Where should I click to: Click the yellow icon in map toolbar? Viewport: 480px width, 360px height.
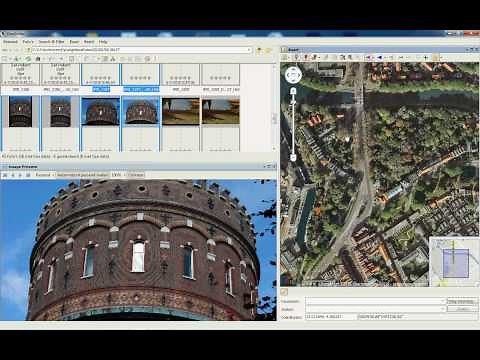(436, 58)
